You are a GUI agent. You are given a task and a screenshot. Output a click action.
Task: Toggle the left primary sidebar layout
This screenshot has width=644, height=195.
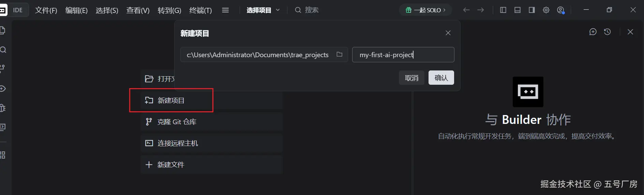(503, 10)
